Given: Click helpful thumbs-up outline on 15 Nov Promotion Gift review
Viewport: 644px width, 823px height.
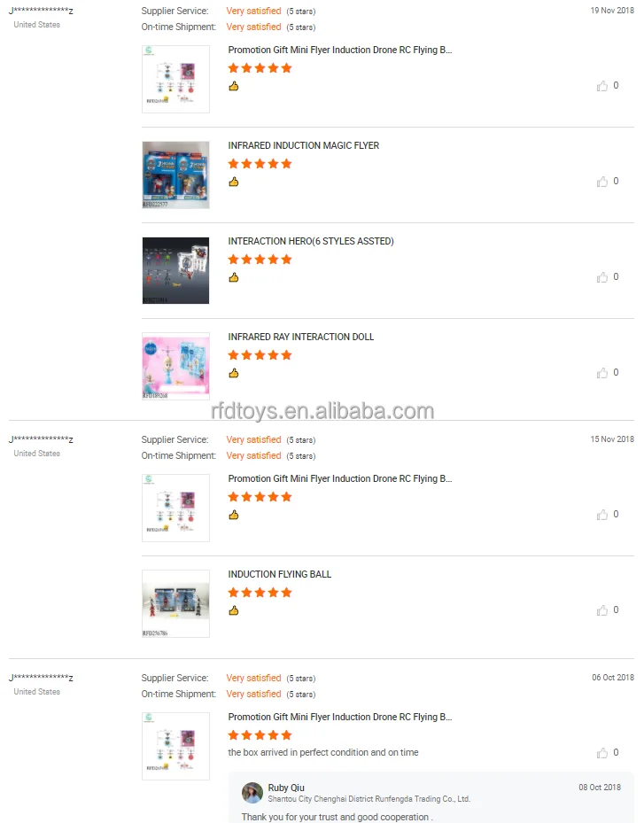Looking at the screenshot, I should [602, 515].
